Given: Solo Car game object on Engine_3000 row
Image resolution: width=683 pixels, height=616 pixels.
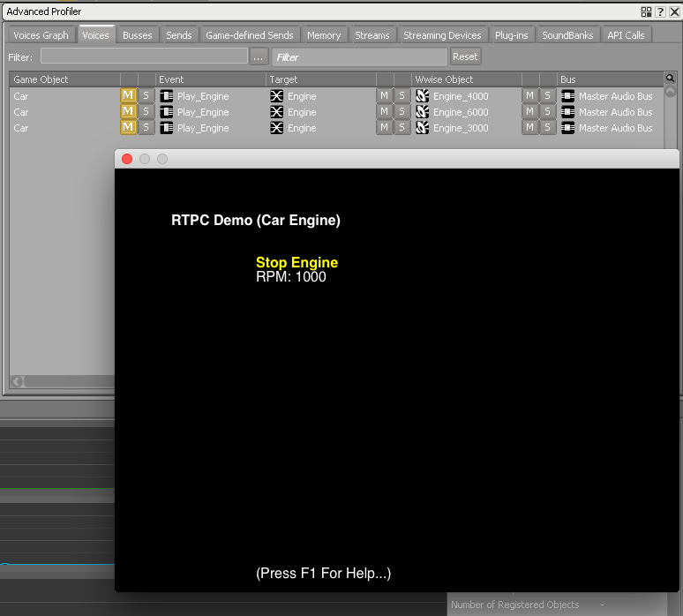Looking at the screenshot, I should [146, 127].
